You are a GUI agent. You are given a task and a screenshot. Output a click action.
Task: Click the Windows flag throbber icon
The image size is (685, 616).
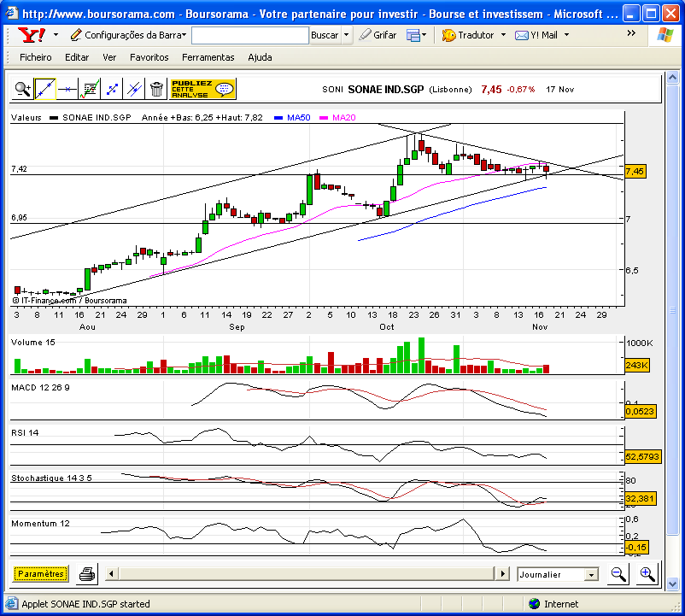(x=665, y=35)
